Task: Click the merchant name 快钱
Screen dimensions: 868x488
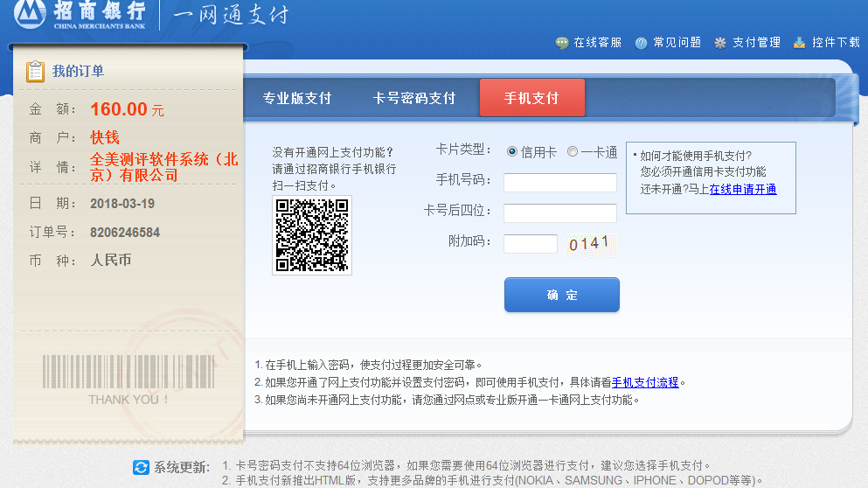Action: click(x=105, y=137)
